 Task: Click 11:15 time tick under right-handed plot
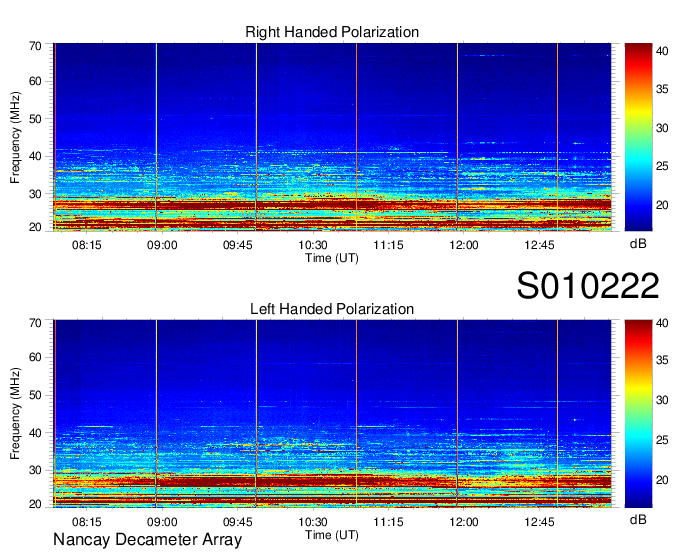click(388, 245)
